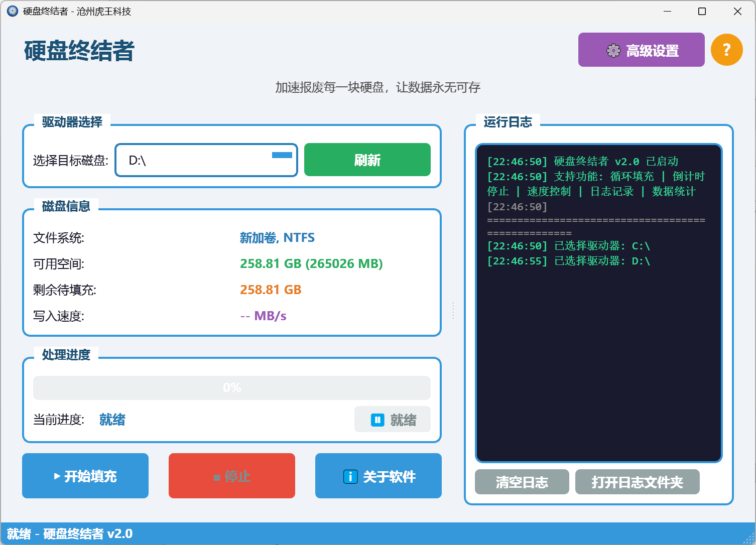Click the gear icon on 高级设置 button
756x545 pixels.
(613, 50)
